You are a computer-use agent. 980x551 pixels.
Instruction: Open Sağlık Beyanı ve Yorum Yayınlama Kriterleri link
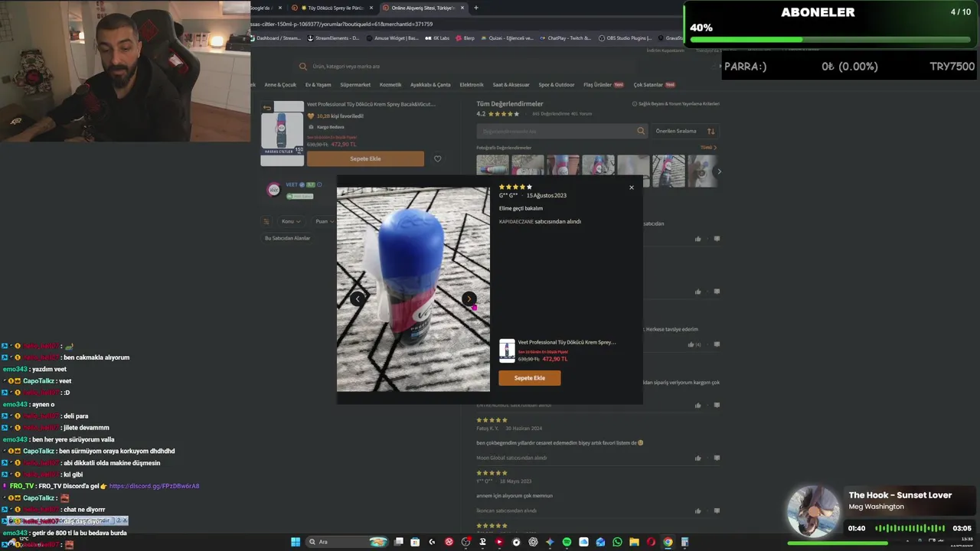click(675, 103)
